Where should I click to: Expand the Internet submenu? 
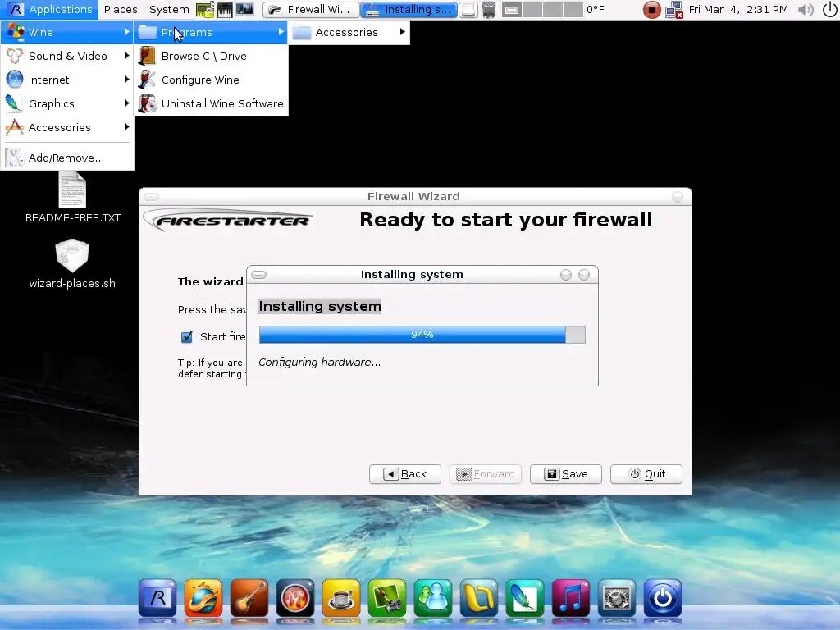pyautogui.click(x=67, y=80)
